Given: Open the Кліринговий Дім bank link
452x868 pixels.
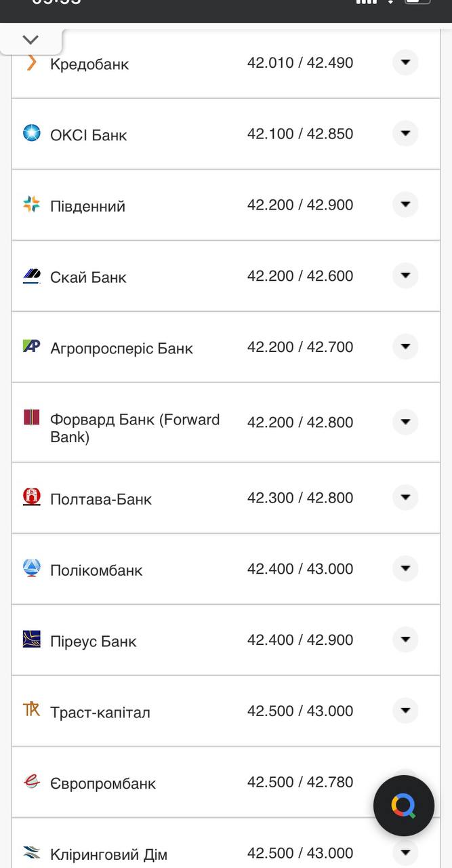Looking at the screenshot, I should click(x=108, y=854).
